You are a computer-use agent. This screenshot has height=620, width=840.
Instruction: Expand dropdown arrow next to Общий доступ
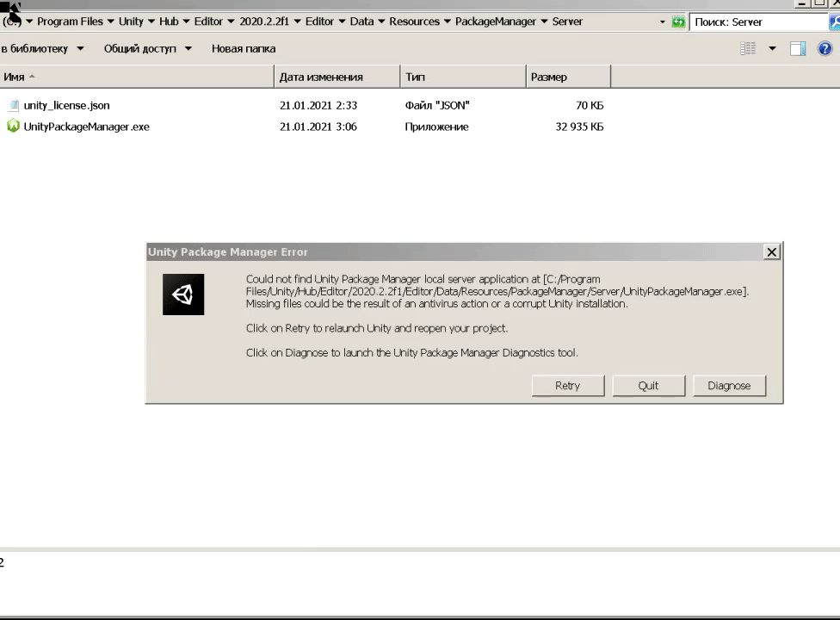coord(188,49)
